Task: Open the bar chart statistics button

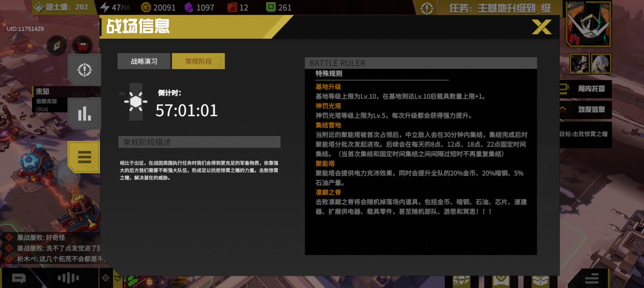Action: [84, 114]
